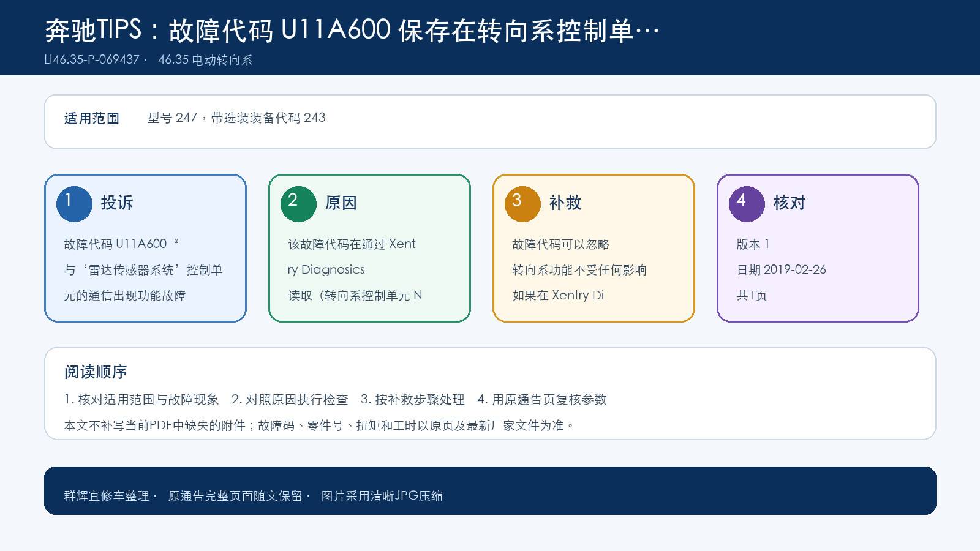This screenshot has width=980, height=551.
Task: Click the line 元的通信出现功能故障
Action: point(125,295)
